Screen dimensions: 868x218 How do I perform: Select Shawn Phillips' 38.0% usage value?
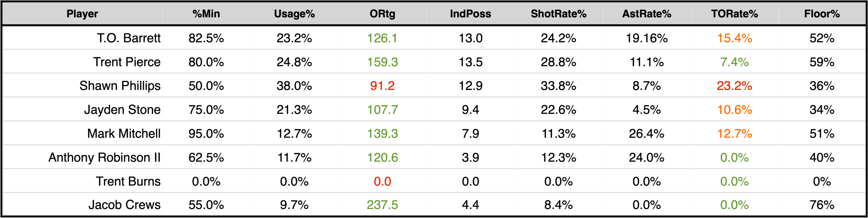pos(294,86)
